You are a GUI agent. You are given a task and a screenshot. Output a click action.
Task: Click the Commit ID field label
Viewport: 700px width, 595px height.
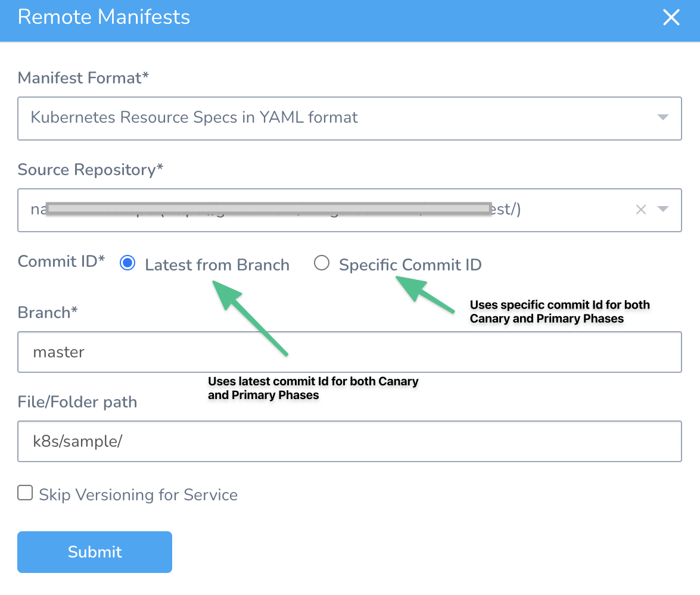coord(61,261)
